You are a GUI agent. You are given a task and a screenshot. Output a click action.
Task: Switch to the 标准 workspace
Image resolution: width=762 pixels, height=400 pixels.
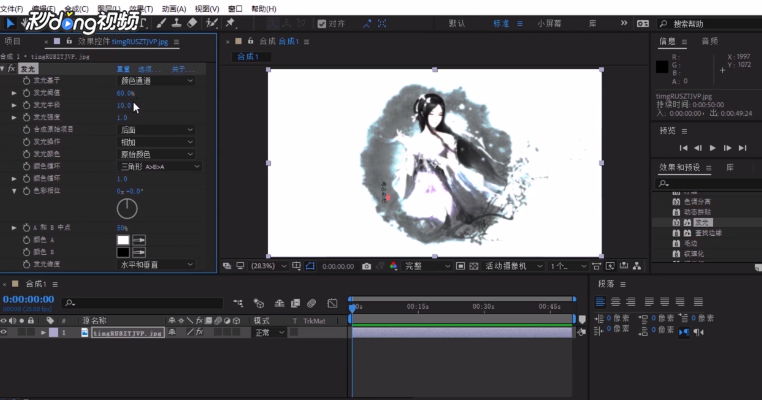tap(501, 23)
